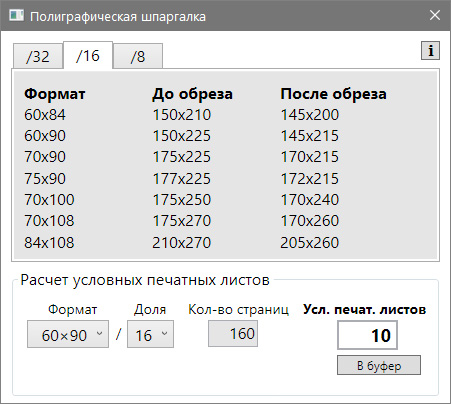Select the 60x90 format cell in table
Screen dimensions: 451x404
(45, 136)
